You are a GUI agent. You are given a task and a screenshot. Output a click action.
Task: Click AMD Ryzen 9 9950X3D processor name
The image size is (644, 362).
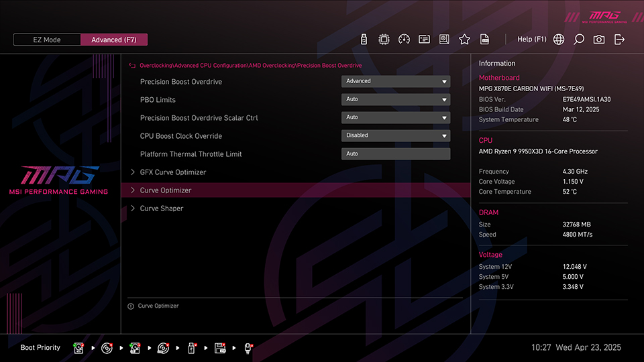tap(538, 152)
